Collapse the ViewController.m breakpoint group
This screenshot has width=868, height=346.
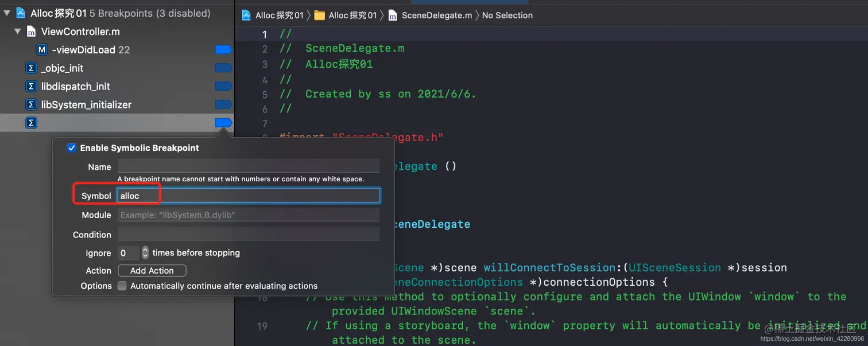(x=18, y=32)
